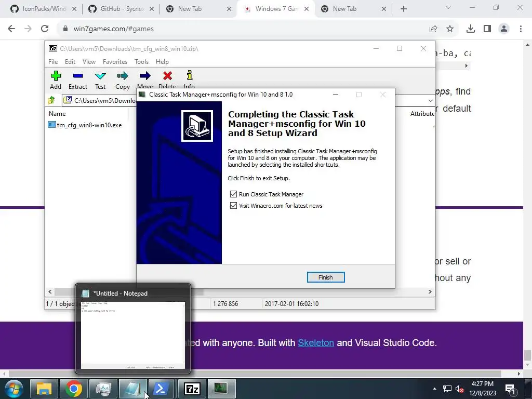
Task: Click the resource monitor icon in taskbar
Action: coord(103,389)
